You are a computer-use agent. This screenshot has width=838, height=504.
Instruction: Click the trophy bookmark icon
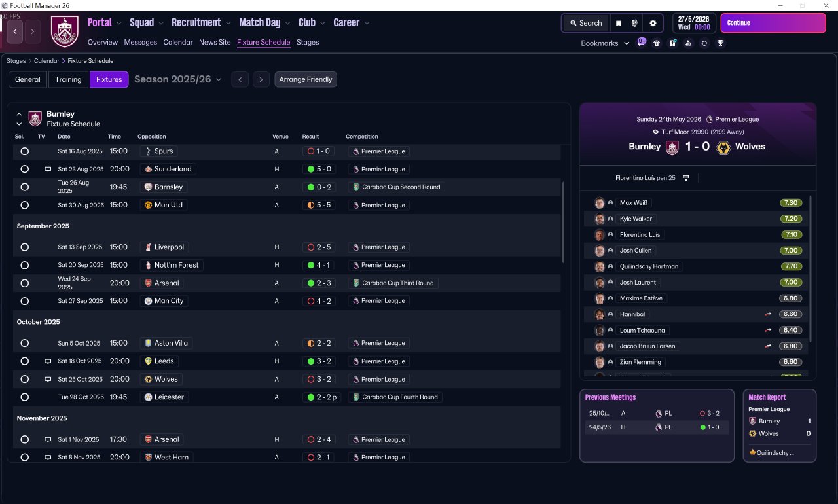(x=720, y=43)
